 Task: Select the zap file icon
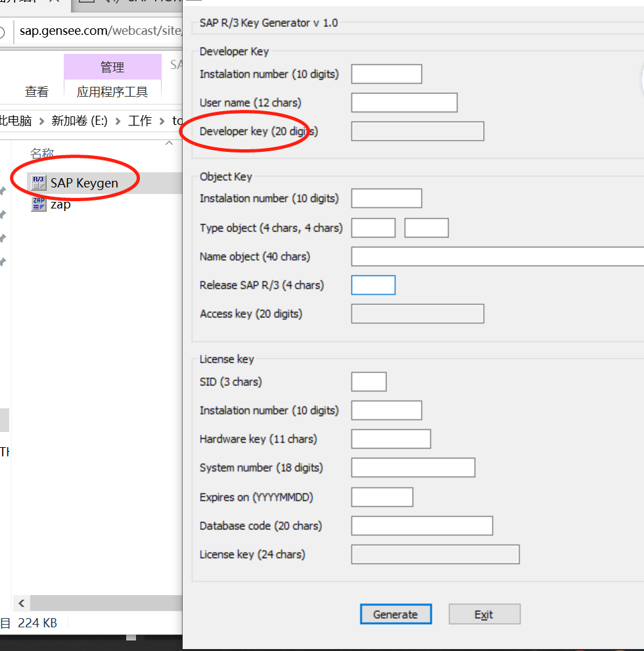(39, 205)
